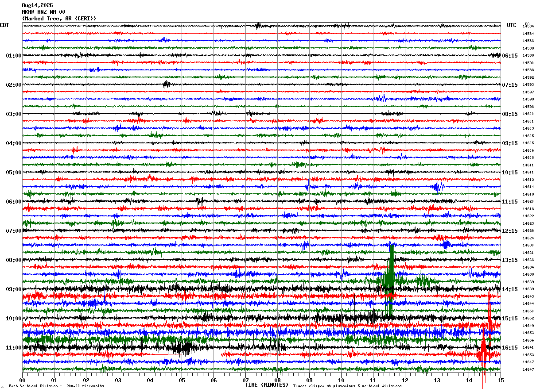Click the DC offset value 14641
The width and height of the screenshot is (536, 392).
pyautogui.click(x=528, y=348)
